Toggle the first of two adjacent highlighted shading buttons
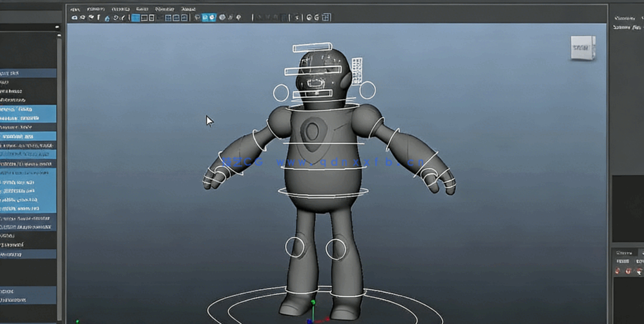The image size is (644, 324). [205, 18]
